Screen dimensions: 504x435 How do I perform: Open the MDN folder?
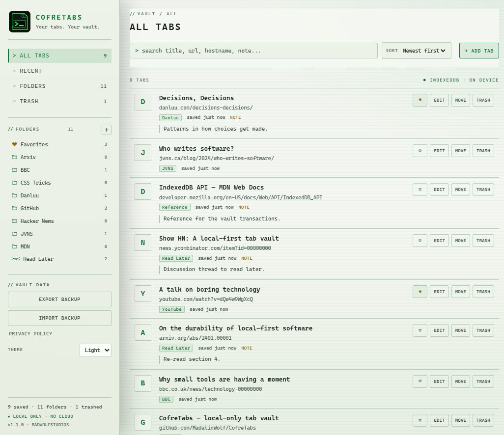[59, 246]
